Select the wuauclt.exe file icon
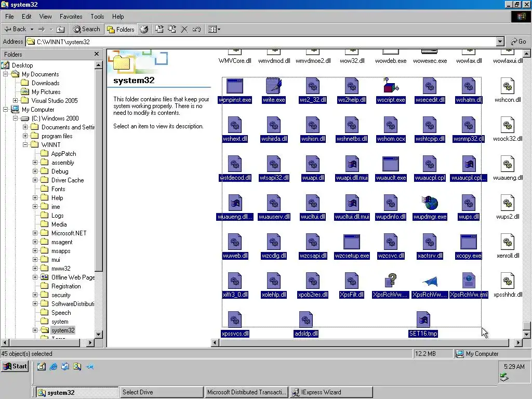 tap(391, 164)
